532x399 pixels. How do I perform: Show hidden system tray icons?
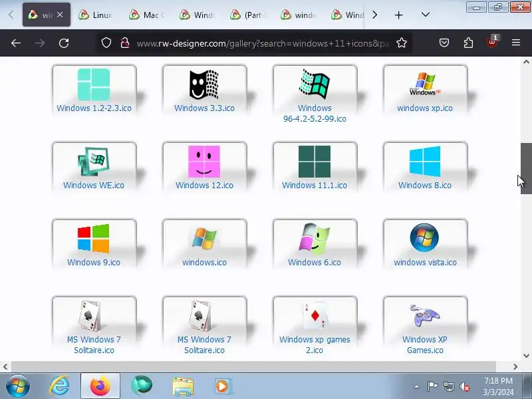416,386
